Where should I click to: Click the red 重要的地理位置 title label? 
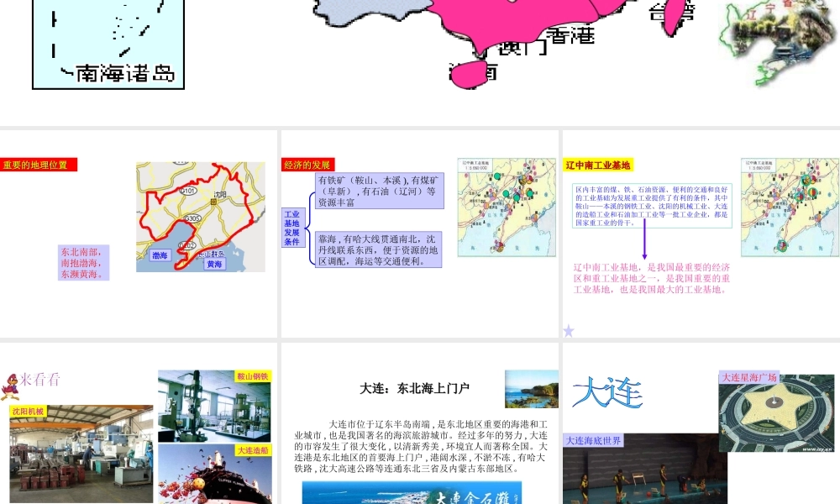[39, 165]
